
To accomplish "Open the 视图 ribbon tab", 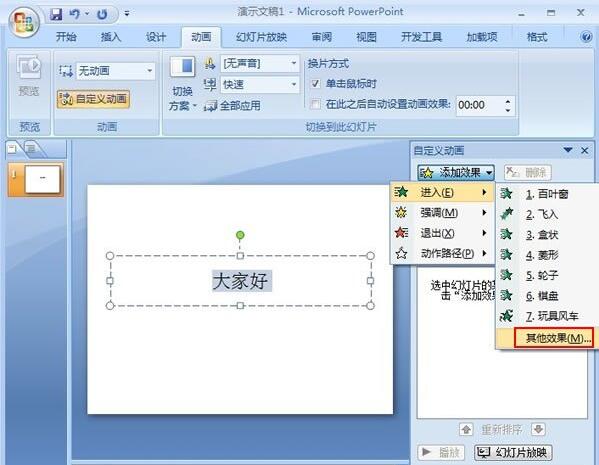I will (x=366, y=37).
